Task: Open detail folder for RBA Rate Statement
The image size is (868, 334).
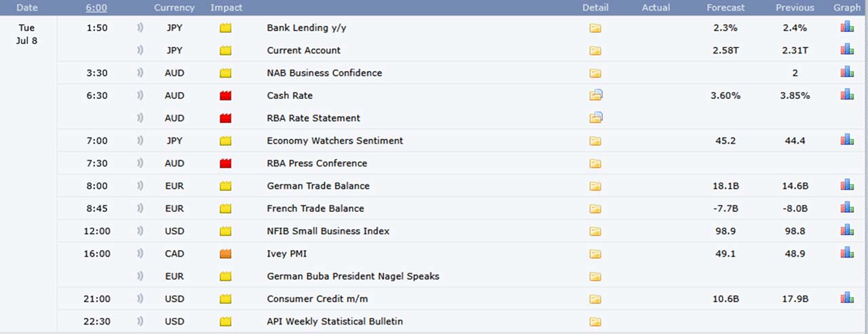Action: (x=596, y=118)
